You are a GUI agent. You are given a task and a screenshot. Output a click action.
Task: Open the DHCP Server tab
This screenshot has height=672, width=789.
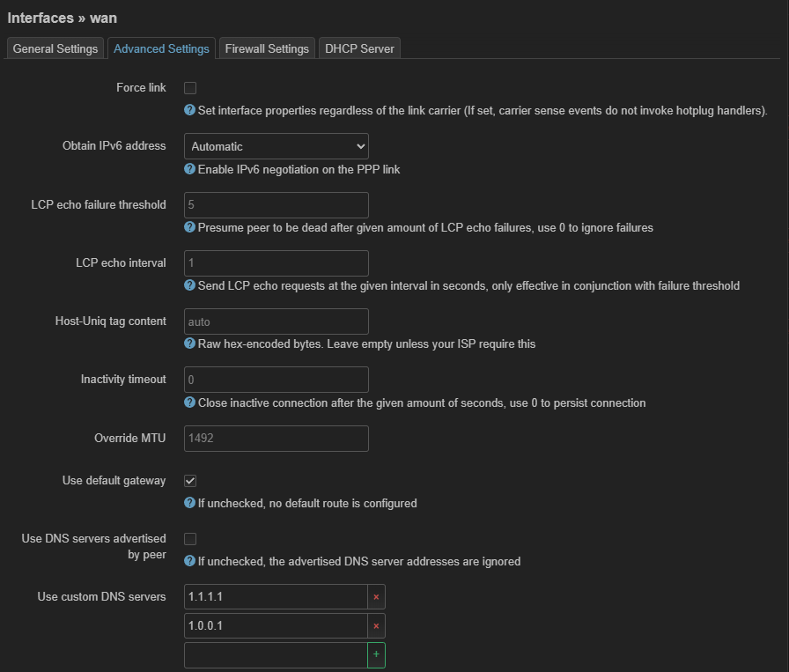(359, 48)
